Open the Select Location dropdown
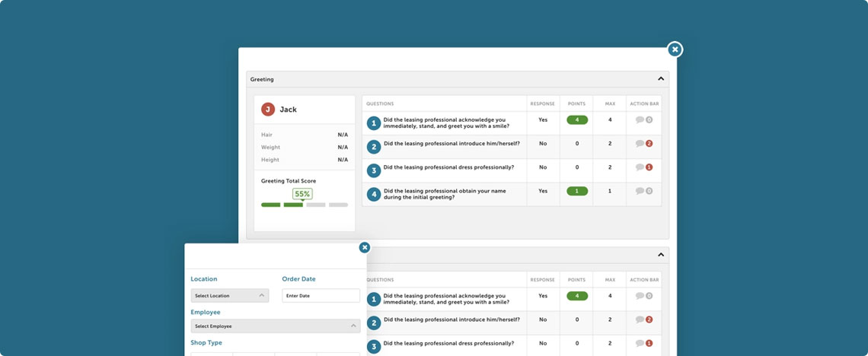The height and width of the screenshot is (356, 868). pos(230,296)
